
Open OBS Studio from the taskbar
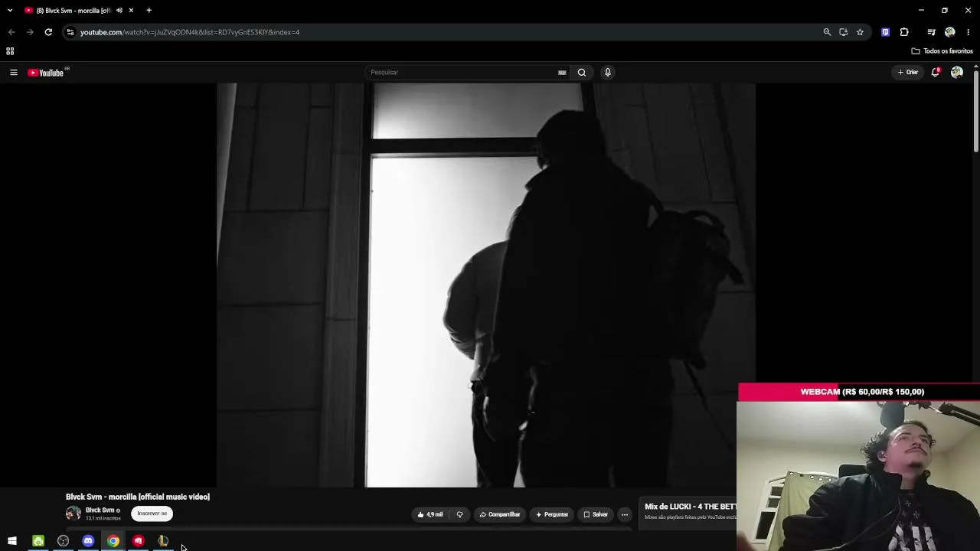coord(64,541)
